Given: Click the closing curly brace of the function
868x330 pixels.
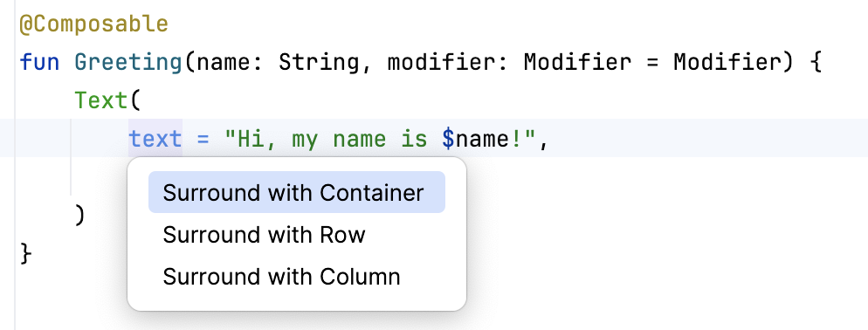Looking at the screenshot, I should click(x=25, y=253).
